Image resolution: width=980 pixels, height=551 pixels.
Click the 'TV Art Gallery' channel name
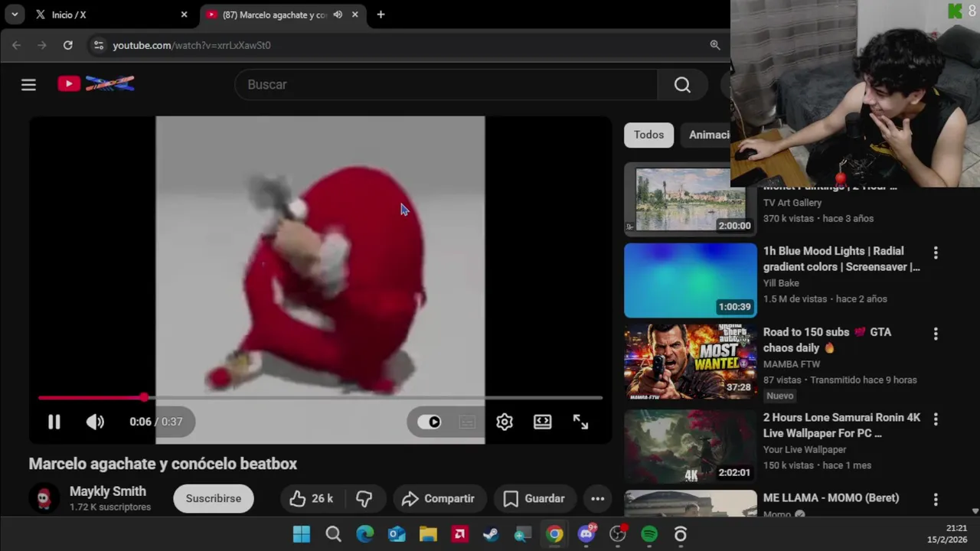point(792,203)
